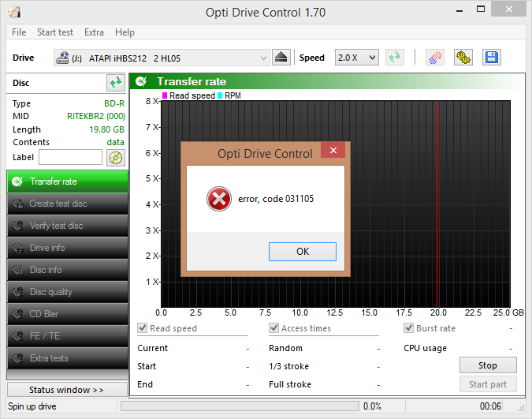Click the Spin up drive status text
The image size is (532, 419).
(32, 406)
